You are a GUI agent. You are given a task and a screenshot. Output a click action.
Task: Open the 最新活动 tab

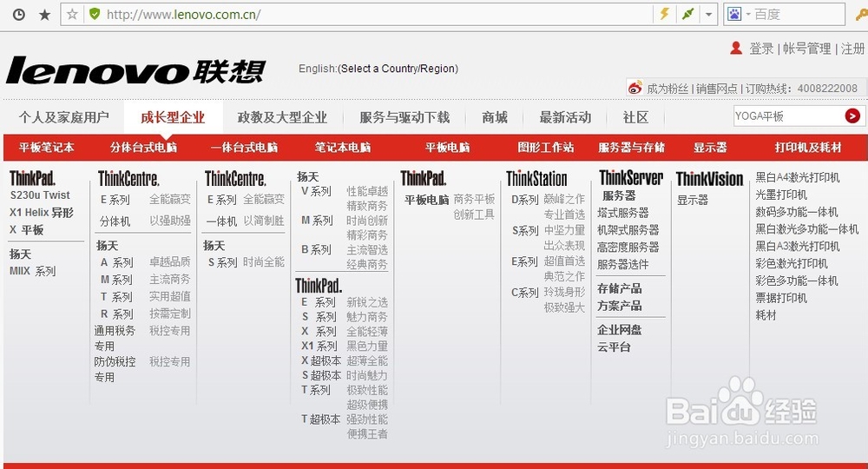pos(565,117)
